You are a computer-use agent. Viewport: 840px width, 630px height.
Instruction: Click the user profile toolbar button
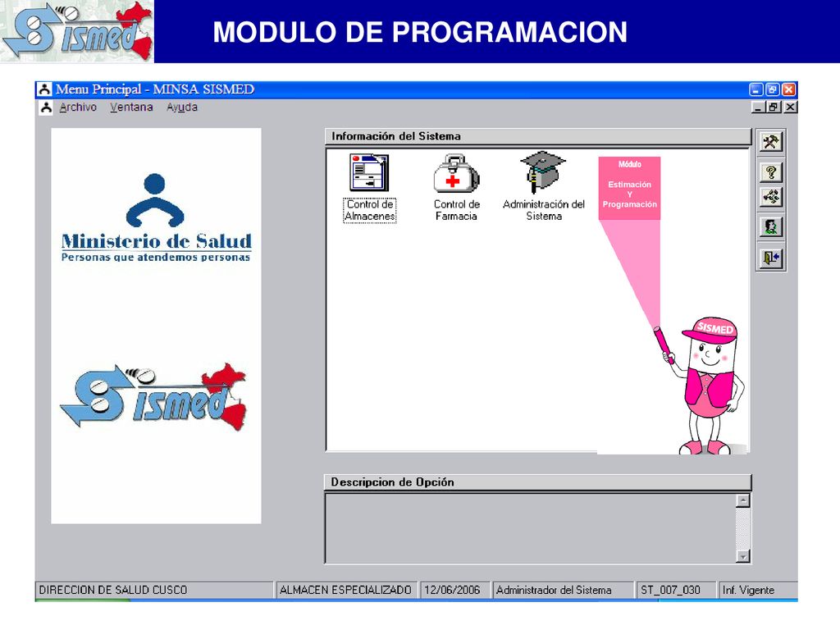(771, 227)
